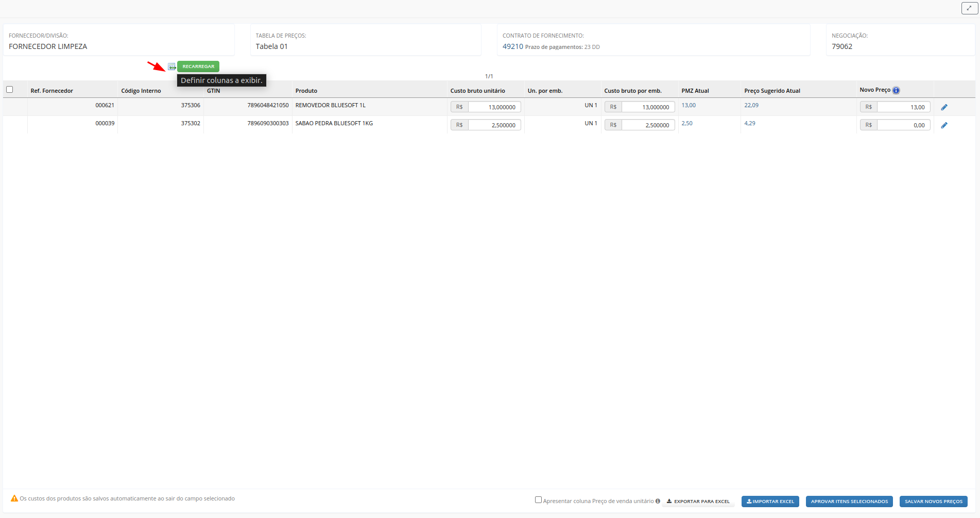Click the define columns to display icon
The height and width of the screenshot is (518, 980).
[171, 66]
